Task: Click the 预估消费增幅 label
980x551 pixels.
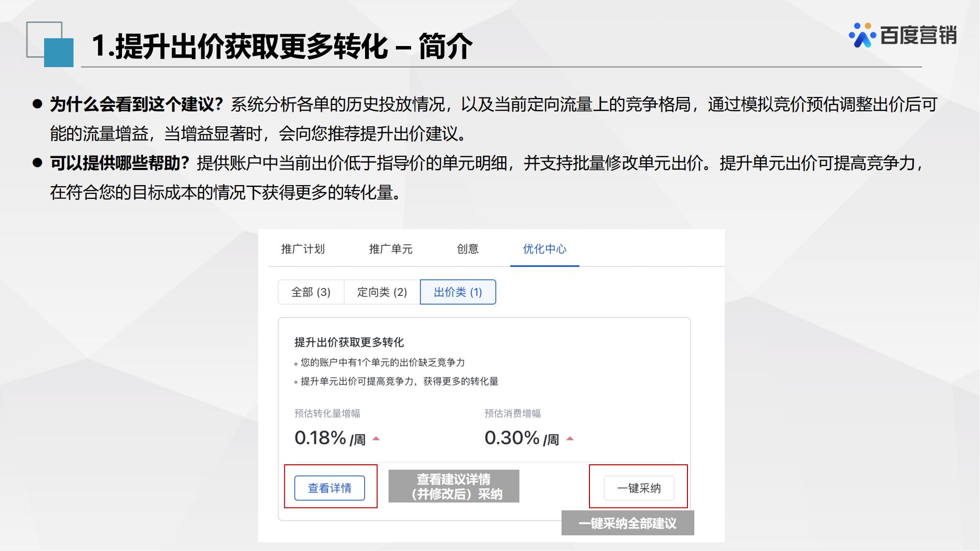Action: click(513, 413)
